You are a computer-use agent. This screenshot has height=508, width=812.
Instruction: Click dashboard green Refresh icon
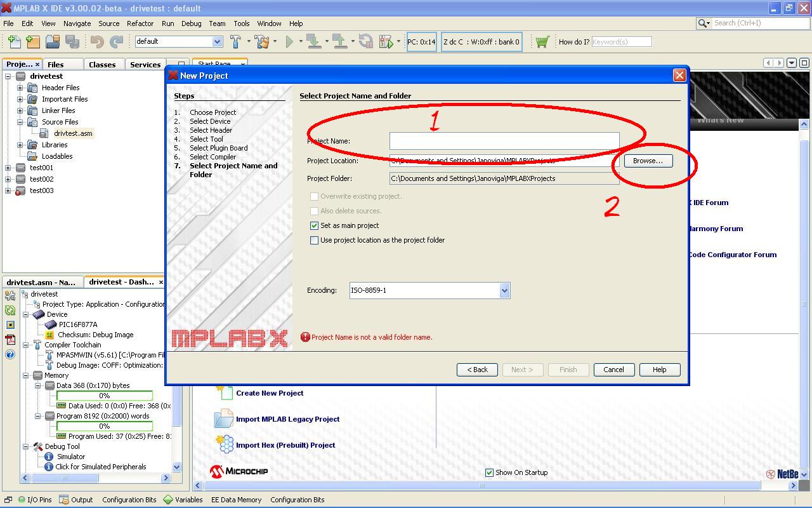pos(10,310)
